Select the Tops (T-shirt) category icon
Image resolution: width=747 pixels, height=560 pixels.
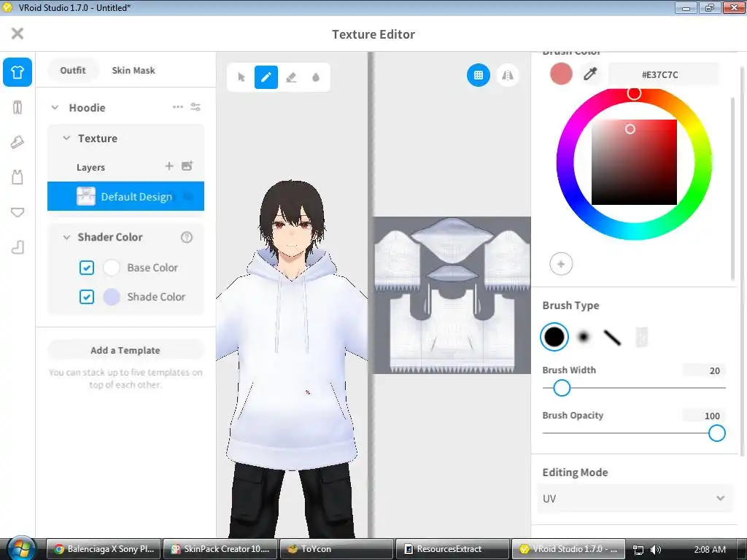pos(18,72)
